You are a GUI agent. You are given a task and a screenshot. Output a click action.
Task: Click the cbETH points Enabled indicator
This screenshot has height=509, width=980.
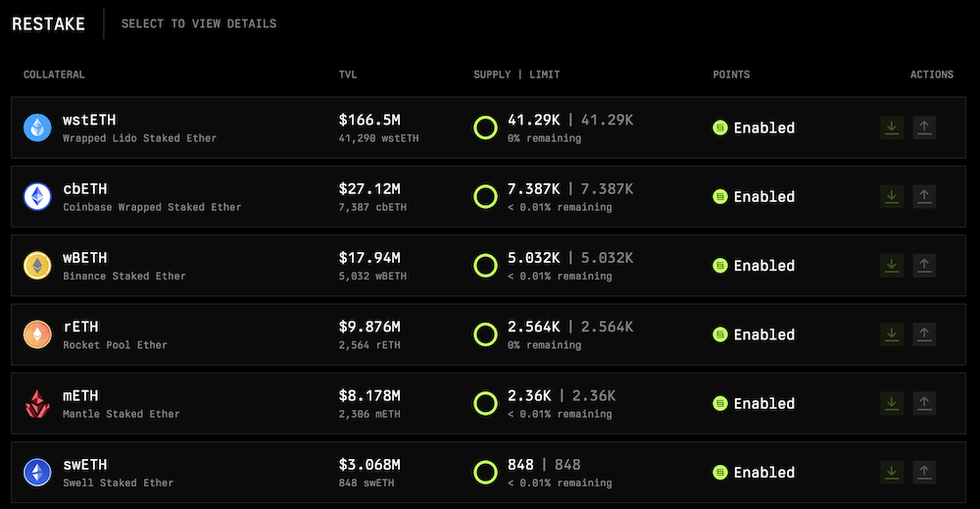point(754,196)
